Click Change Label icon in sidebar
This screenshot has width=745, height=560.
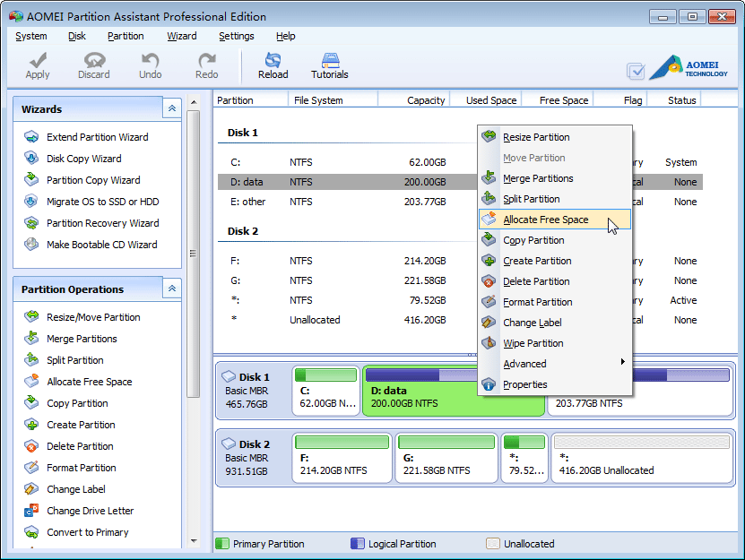point(31,489)
